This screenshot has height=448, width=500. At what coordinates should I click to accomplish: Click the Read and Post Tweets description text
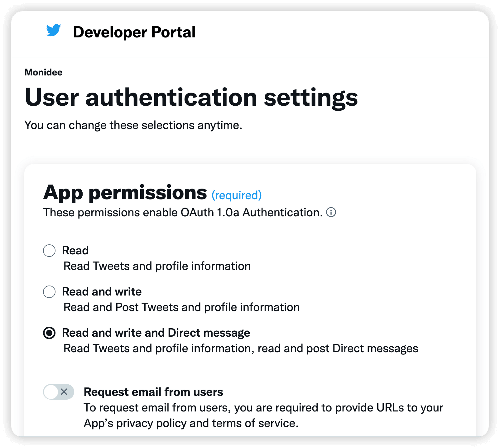click(182, 307)
